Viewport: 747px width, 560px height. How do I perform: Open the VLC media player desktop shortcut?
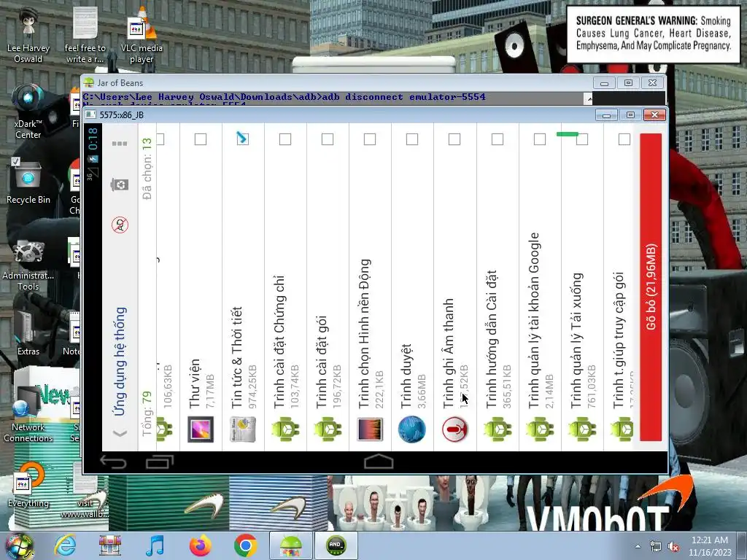click(142, 36)
